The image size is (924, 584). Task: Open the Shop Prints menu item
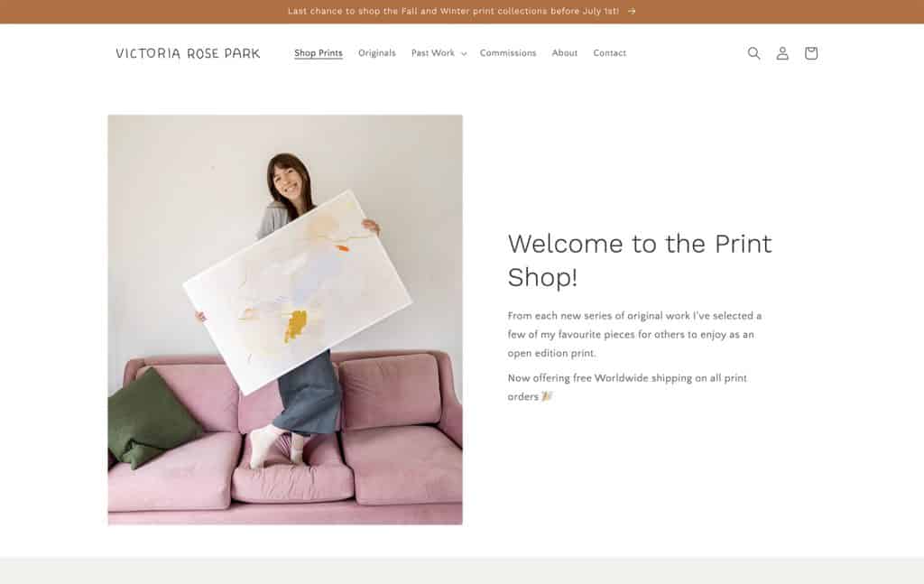[x=319, y=53]
